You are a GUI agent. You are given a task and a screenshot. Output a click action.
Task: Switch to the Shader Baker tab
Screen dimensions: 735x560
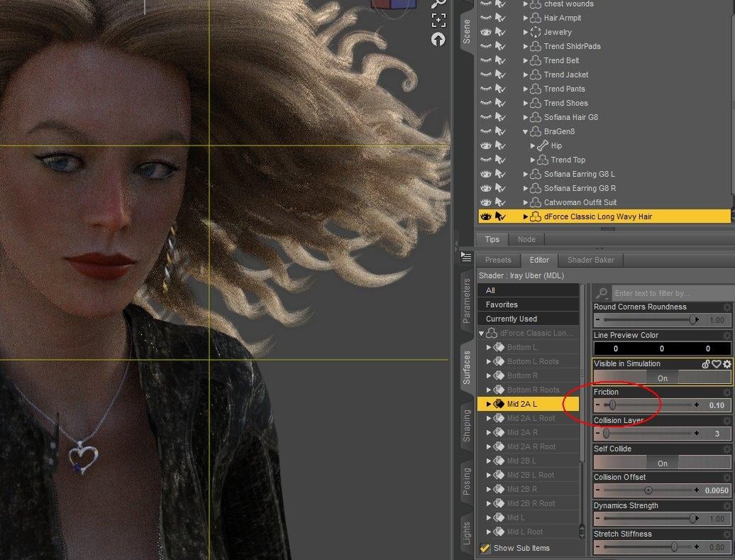pyautogui.click(x=590, y=260)
